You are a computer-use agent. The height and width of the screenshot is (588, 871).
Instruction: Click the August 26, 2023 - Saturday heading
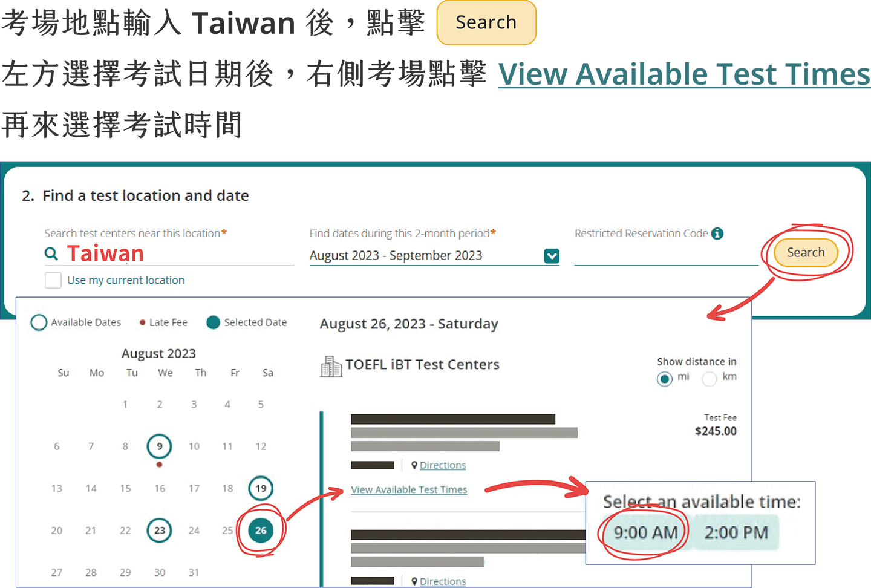click(x=409, y=324)
